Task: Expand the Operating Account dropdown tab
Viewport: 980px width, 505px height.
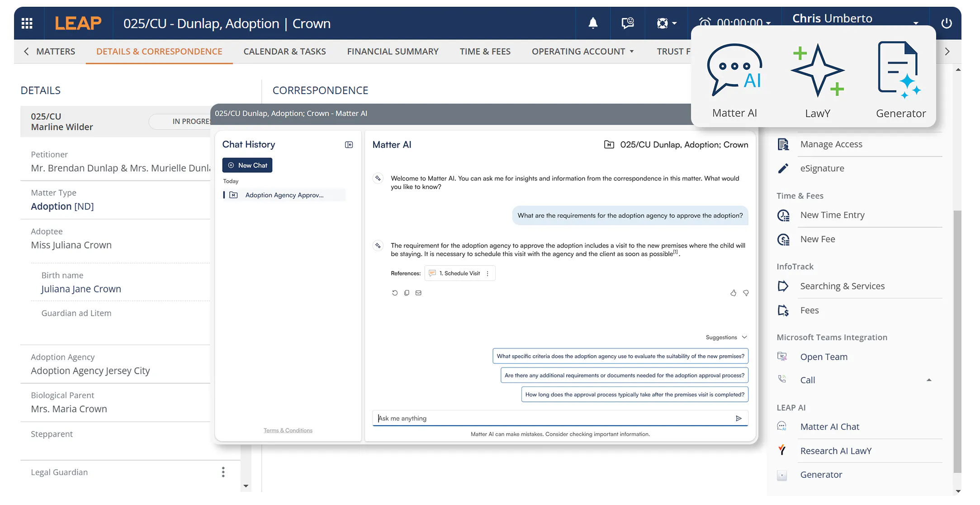Action: pyautogui.click(x=582, y=52)
